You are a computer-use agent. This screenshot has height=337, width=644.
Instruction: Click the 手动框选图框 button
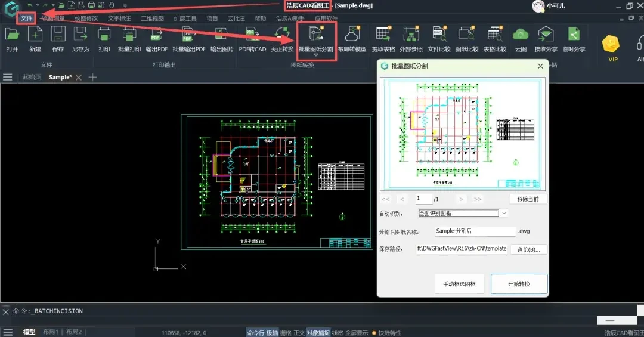click(x=460, y=284)
